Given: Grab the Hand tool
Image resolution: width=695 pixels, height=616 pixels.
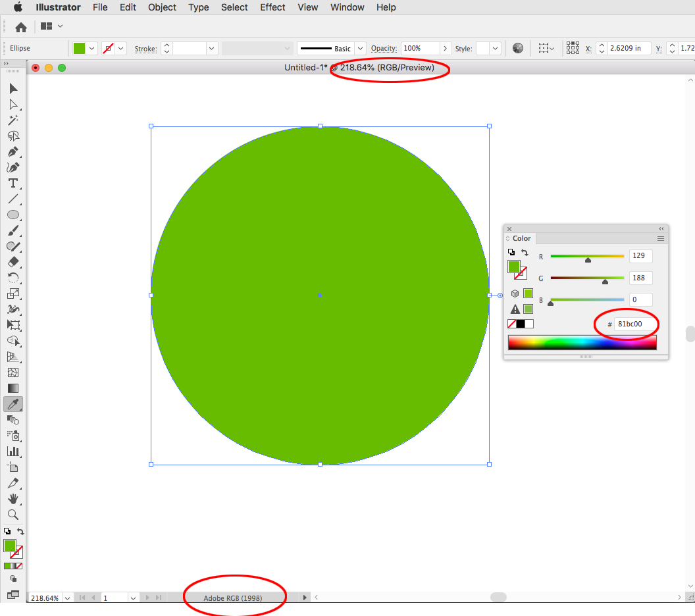Looking at the screenshot, I should point(13,499).
